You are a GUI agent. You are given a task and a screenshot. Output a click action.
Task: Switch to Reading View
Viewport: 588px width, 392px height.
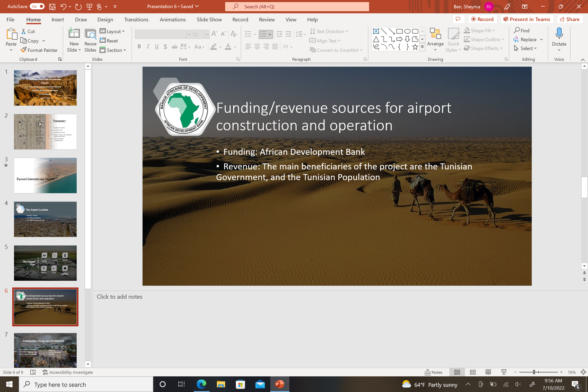[x=488, y=372]
